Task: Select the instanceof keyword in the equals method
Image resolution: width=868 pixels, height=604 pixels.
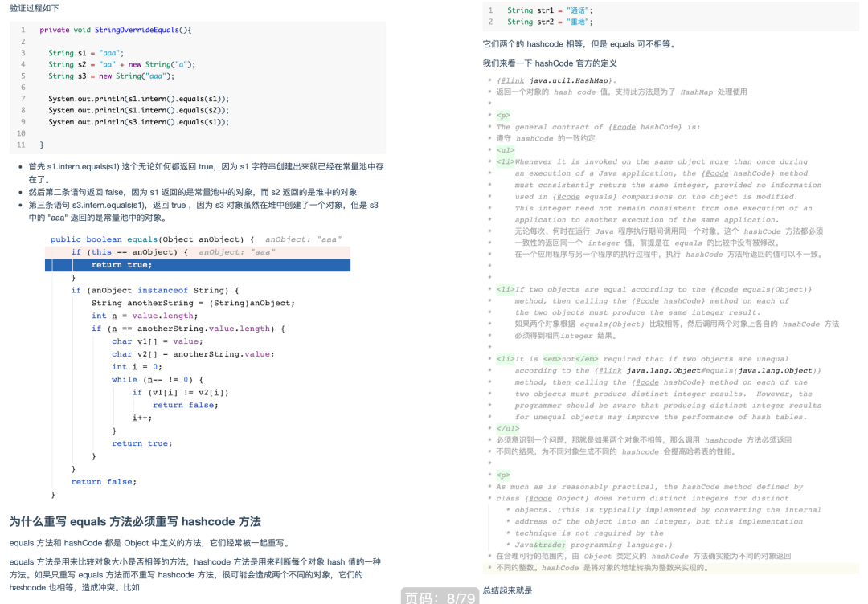Action: (162, 290)
